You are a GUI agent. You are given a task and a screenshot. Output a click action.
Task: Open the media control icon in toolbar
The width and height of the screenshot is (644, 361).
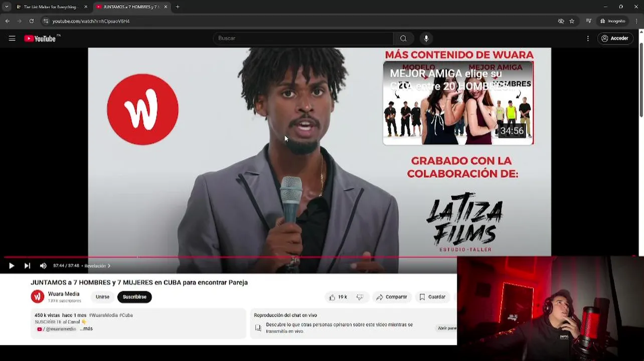[x=589, y=21]
